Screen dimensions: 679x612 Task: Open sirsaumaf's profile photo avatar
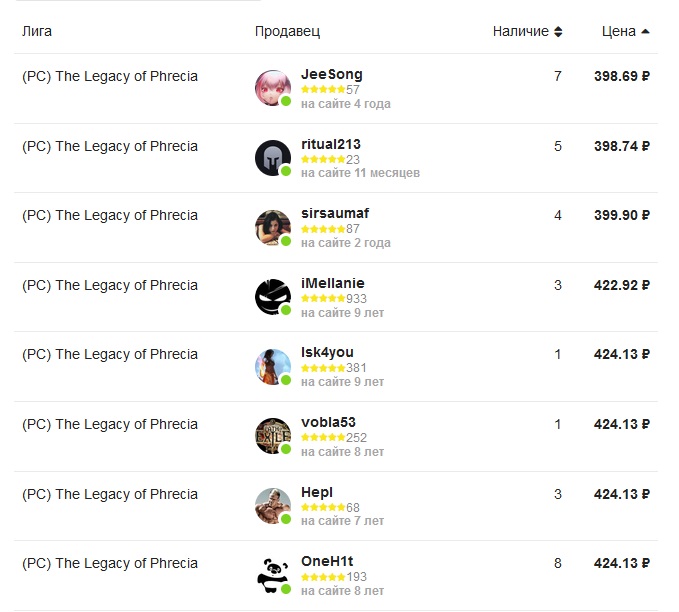click(x=272, y=228)
